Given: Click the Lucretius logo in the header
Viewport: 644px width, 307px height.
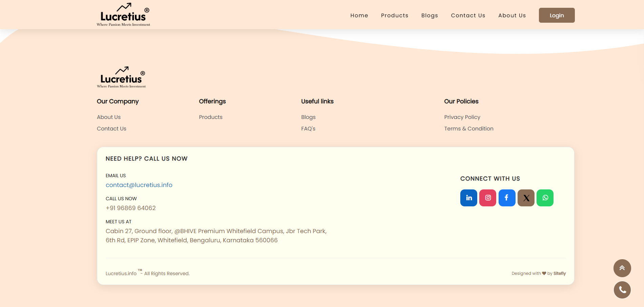Looking at the screenshot, I should pyautogui.click(x=123, y=15).
